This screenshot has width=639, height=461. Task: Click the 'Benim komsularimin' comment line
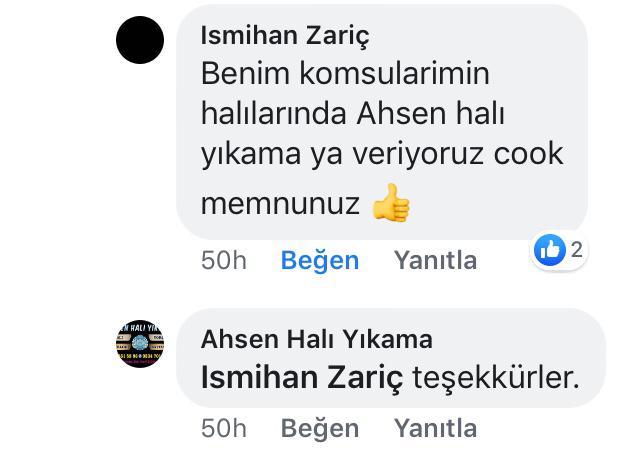(x=345, y=74)
